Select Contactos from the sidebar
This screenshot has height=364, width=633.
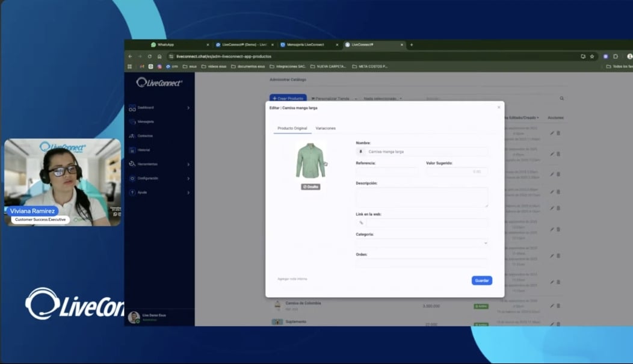click(x=146, y=135)
